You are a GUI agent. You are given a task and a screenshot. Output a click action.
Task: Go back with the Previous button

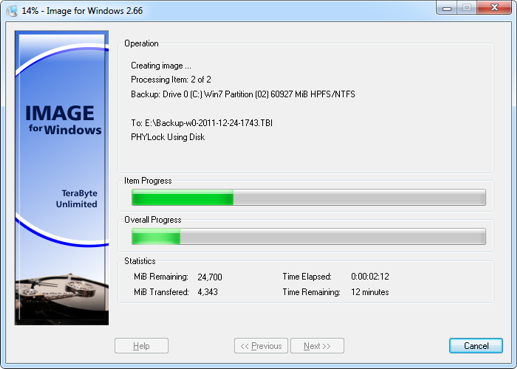pos(261,346)
